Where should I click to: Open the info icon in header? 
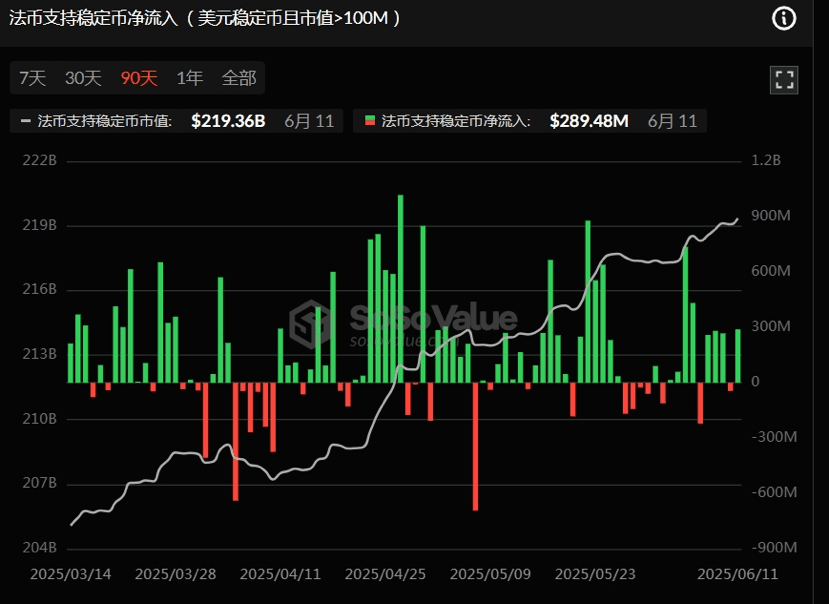point(784,19)
